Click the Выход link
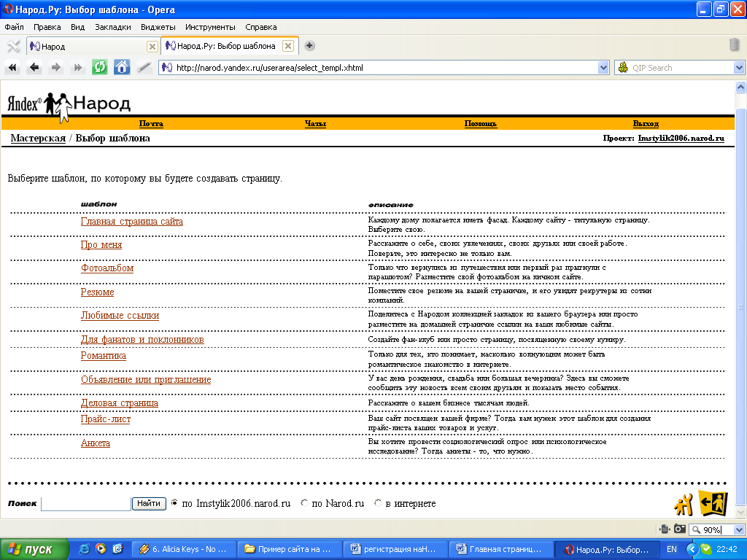 646,124
